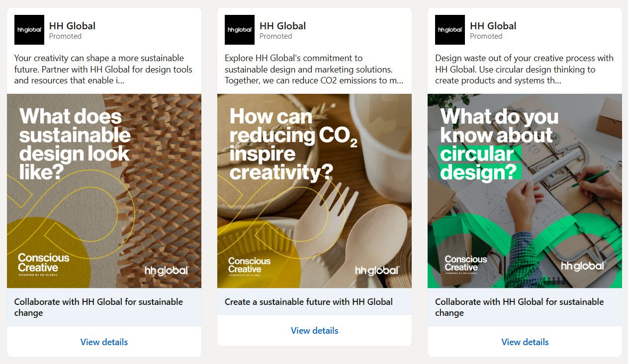This screenshot has width=628, height=364.
Task: Click HH Global logo on circular design ad
Action: click(x=449, y=30)
